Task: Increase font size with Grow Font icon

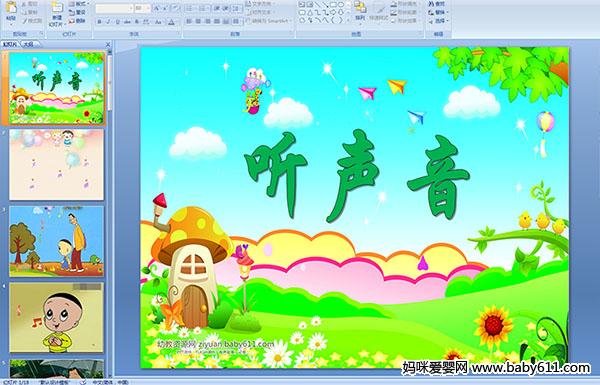Action: tap(157, 8)
